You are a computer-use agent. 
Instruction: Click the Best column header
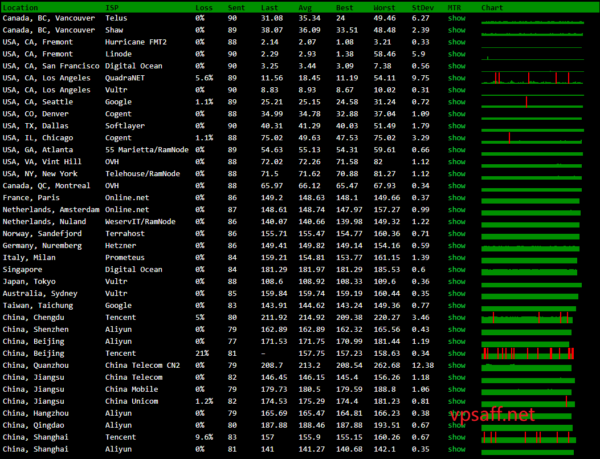pos(344,8)
